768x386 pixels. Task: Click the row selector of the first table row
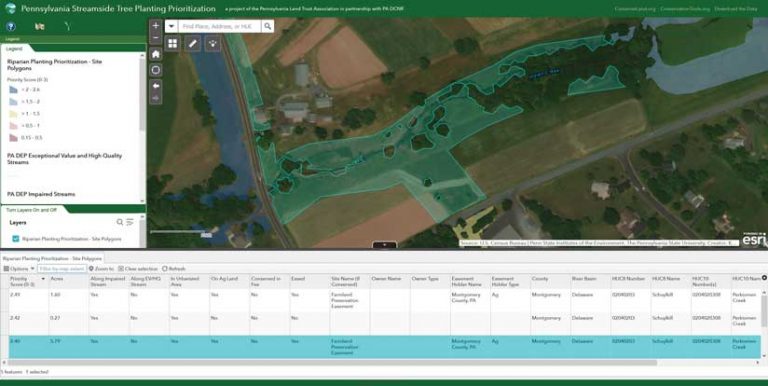[x=4, y=300]
